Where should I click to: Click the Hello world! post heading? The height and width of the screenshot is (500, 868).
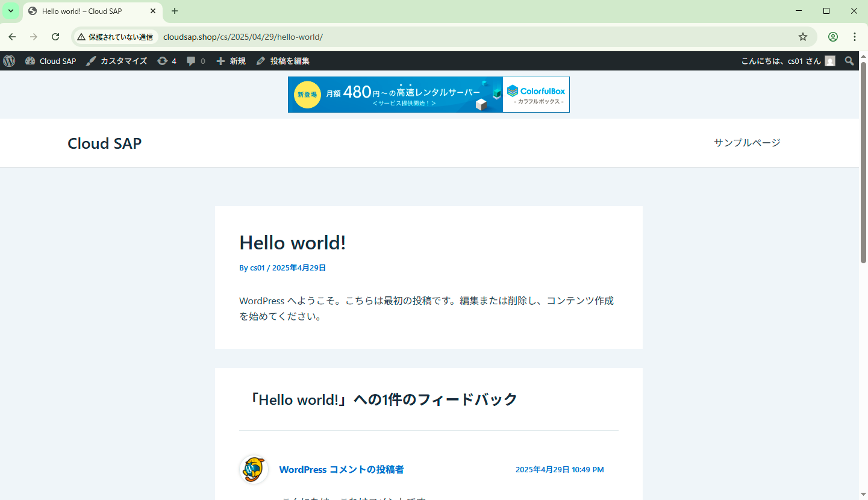[x=292, y=243]
